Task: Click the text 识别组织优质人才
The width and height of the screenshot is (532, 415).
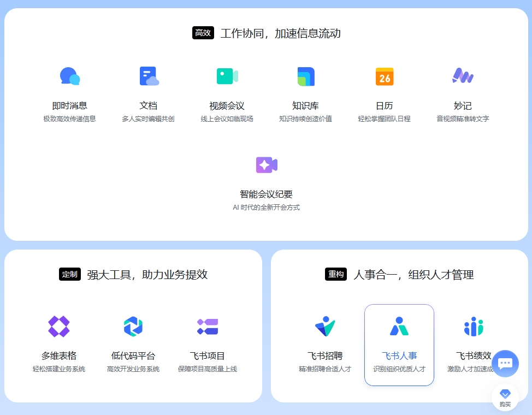Action: [399, 369]
